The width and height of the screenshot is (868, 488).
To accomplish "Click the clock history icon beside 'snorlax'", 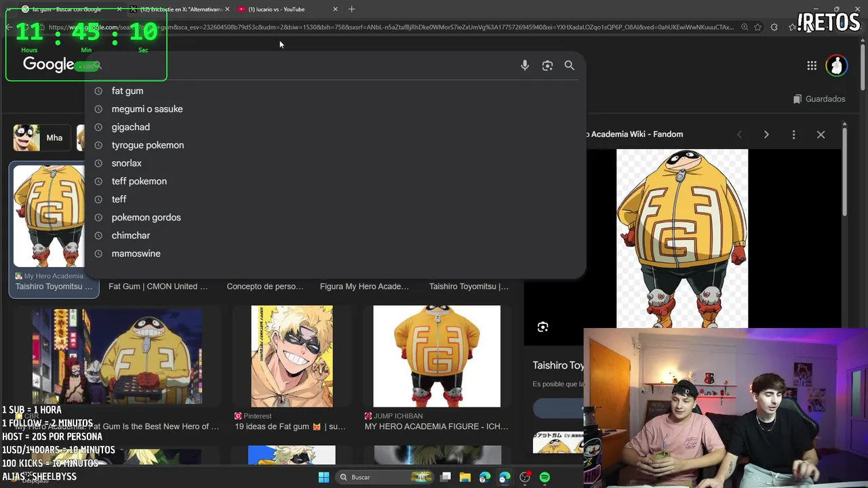I will point(98,163).
